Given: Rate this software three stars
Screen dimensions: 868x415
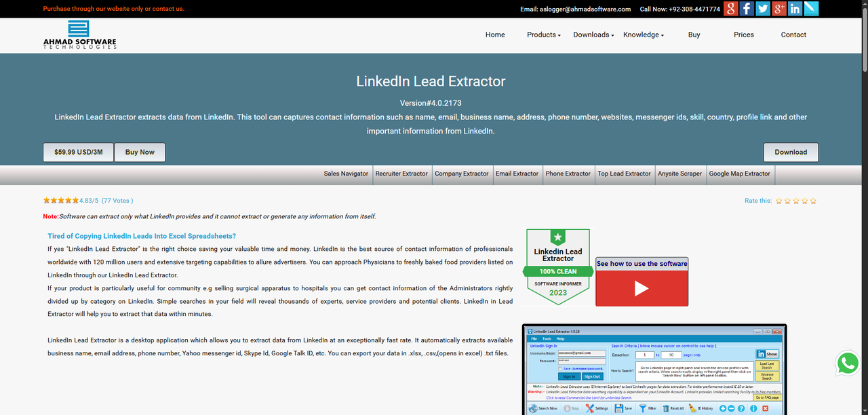Looking at the screenshot, I should [x=796, y=201].
